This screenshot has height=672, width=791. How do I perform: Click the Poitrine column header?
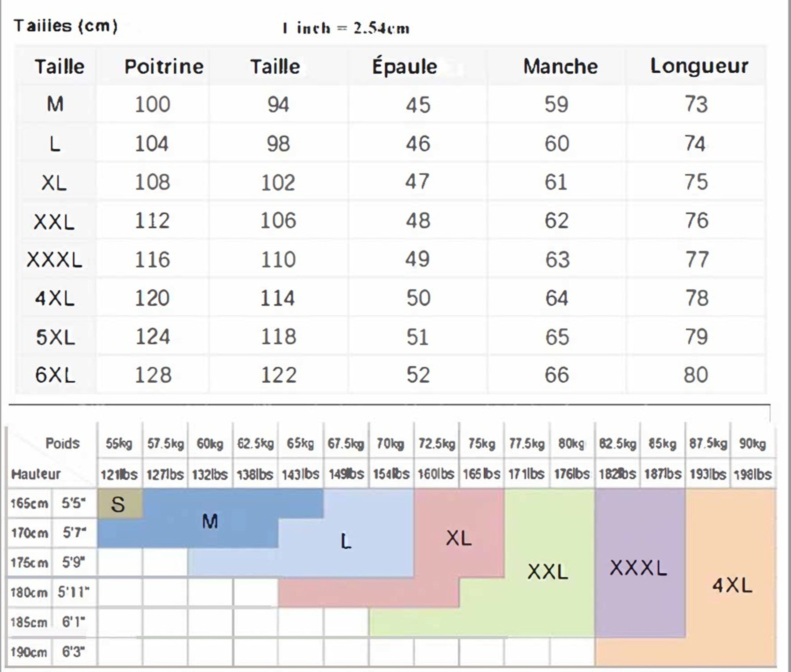click(164, 67)
